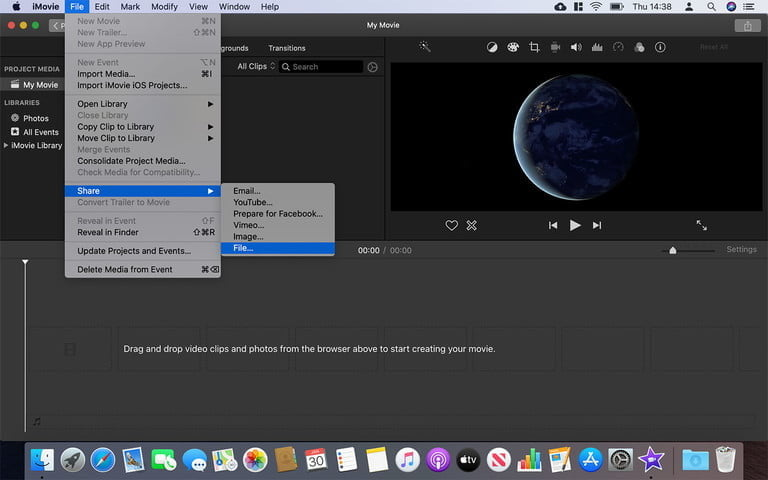Select the cropping tool
The image size is (768, 480).
(535, 47)
